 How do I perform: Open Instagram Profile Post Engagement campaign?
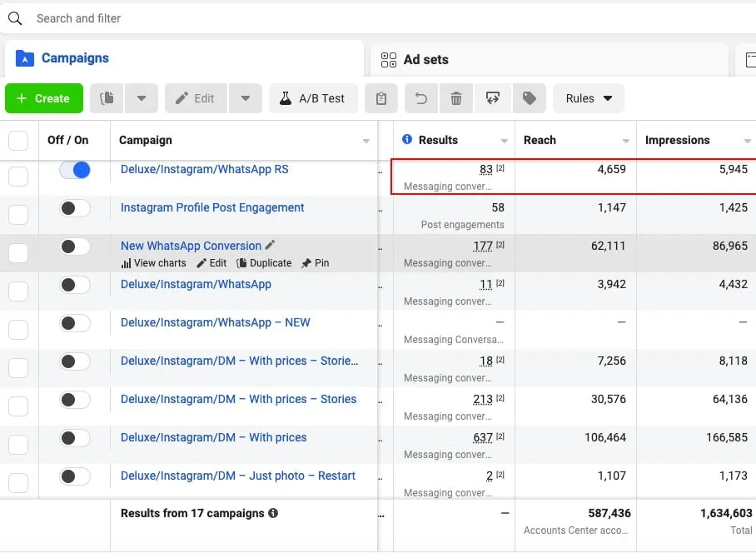pos(212,207)
